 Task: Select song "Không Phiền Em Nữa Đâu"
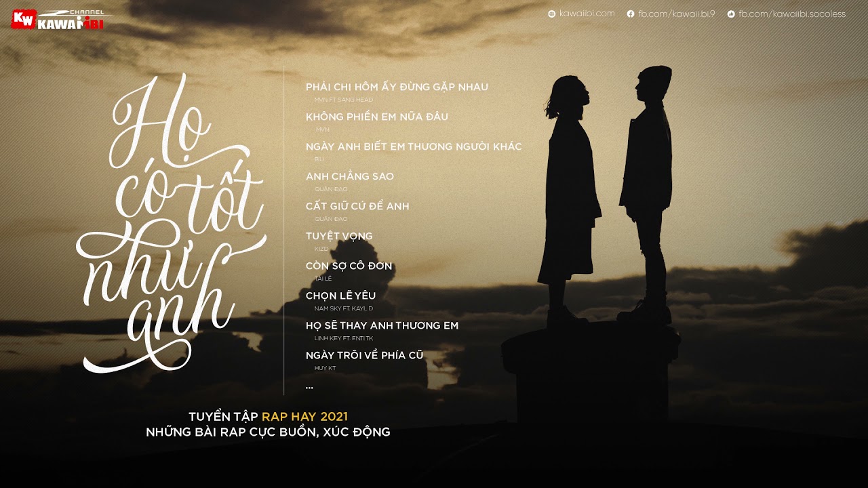pyautogui.click(x=377, y=117)
